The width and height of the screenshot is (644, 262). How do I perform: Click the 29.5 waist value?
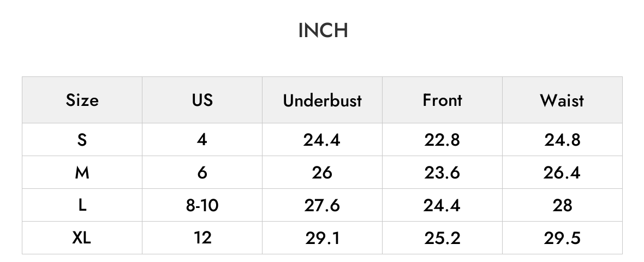(x=562, y=237)
